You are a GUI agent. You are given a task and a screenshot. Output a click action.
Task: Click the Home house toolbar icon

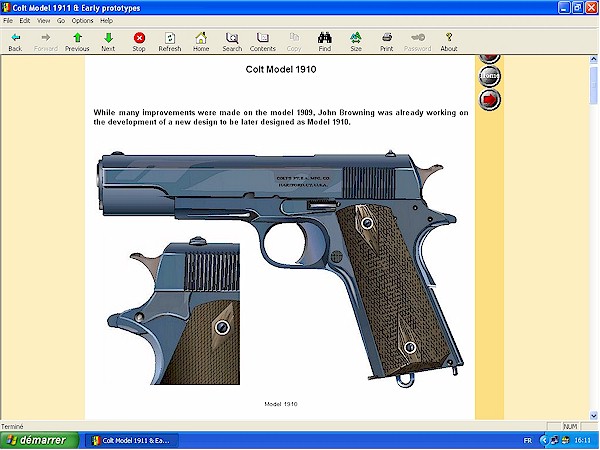pos(201,38)
